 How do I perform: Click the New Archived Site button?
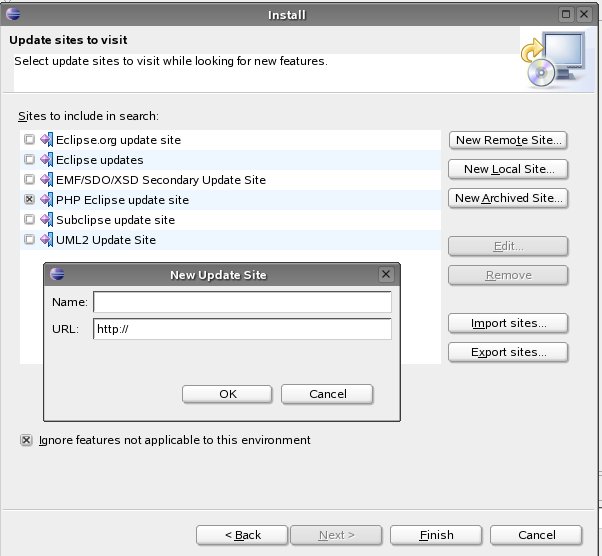click(x=508, y=198)
